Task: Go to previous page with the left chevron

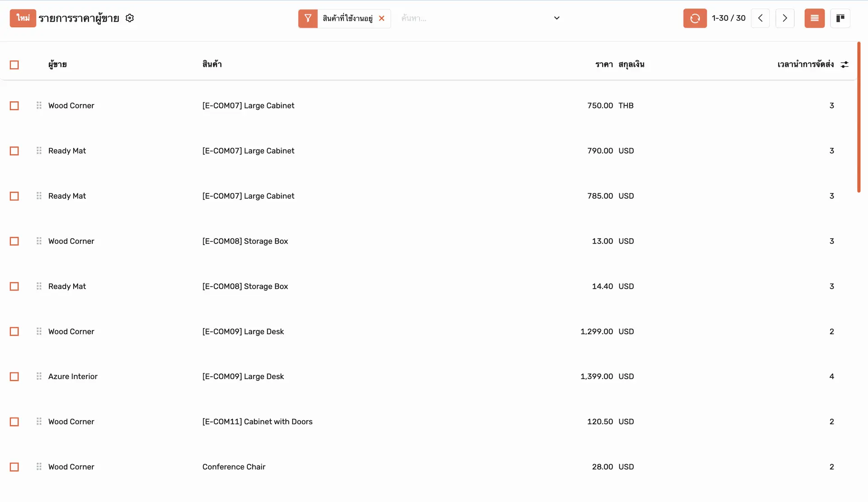Action: pyautogui.click(x=760, y=19)
